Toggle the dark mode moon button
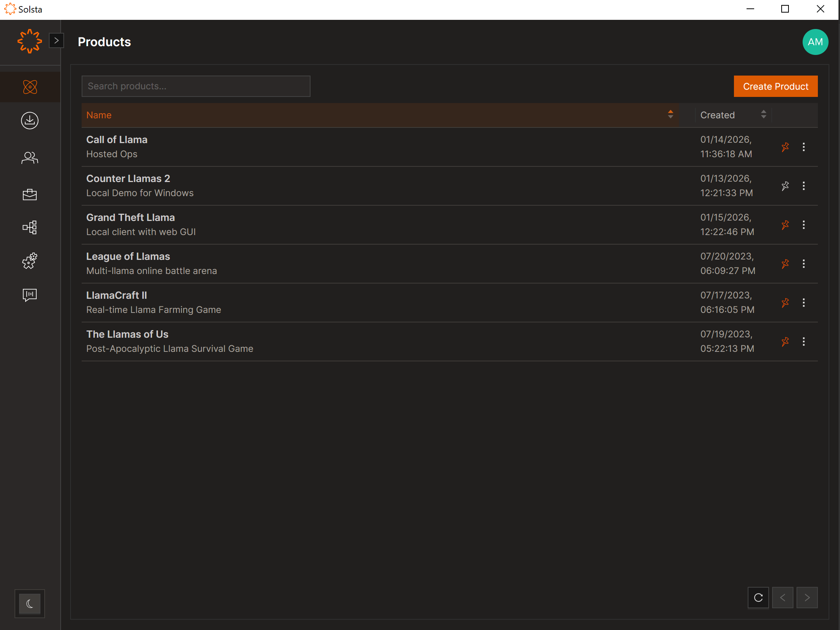Viewport: 840px width, 630px height. pyautogui.click(x=30, y=604)
